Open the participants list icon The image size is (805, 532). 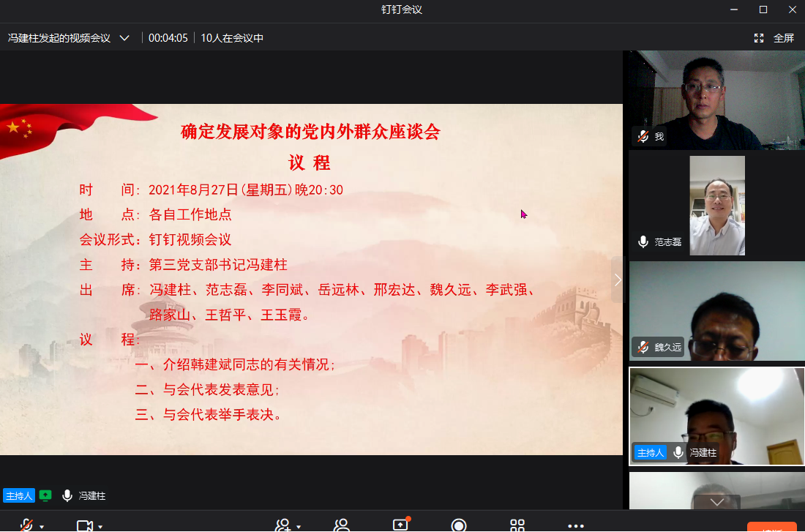point(340,524)
